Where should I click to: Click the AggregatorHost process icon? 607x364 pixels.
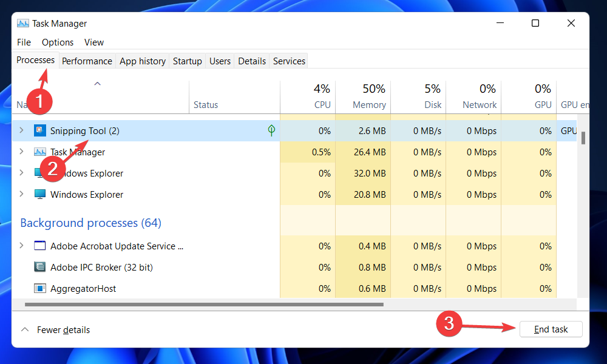coord(40,288)
